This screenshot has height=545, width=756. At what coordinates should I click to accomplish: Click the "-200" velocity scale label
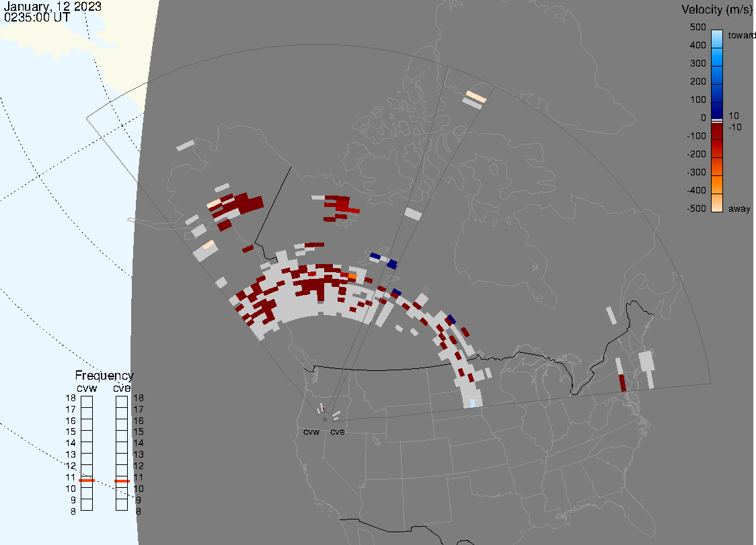tap(696, 154)
